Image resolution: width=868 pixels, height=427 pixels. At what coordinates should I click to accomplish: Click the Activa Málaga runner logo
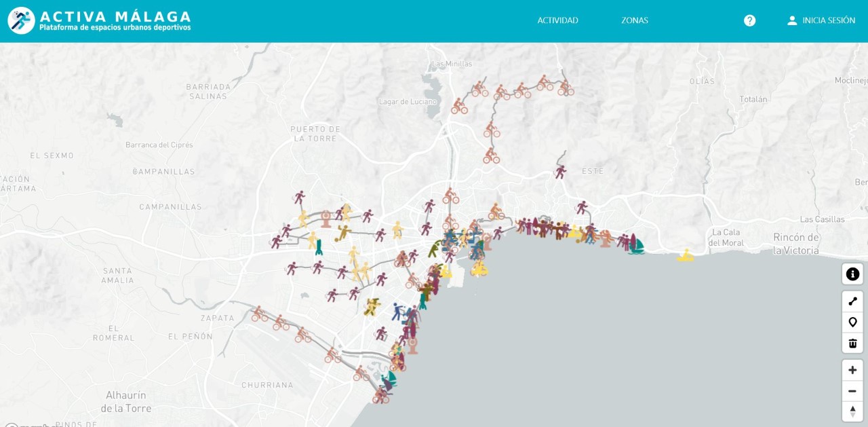pyautogui.click(x=21, y=20)
